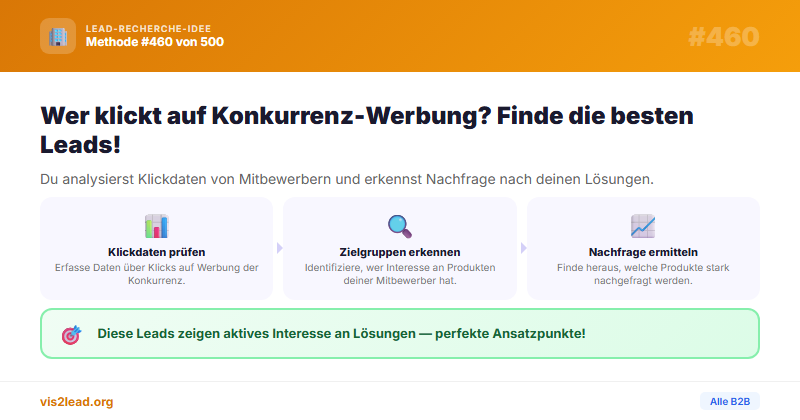This screenshot has height=420, width=800.
Task: Click the magnifying glass icon above Zielgruppen erkennen
Action: (399, 226)
